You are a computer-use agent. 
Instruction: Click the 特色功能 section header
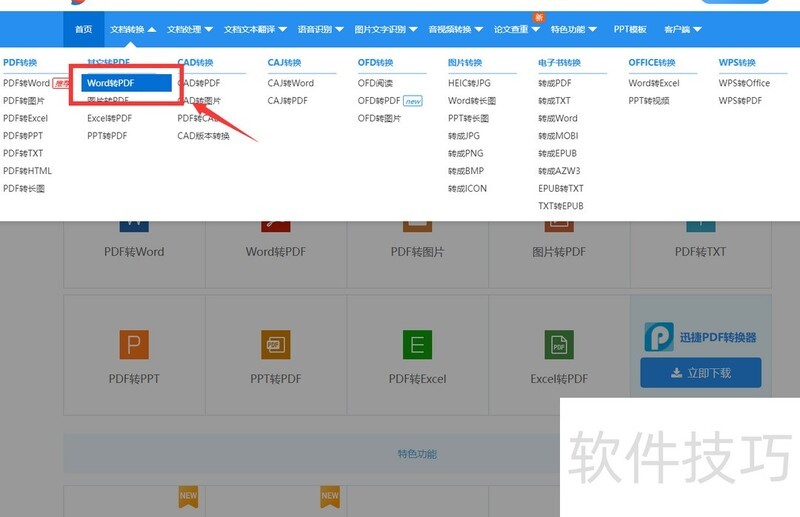pyautogui.click(x=417, y=454)
